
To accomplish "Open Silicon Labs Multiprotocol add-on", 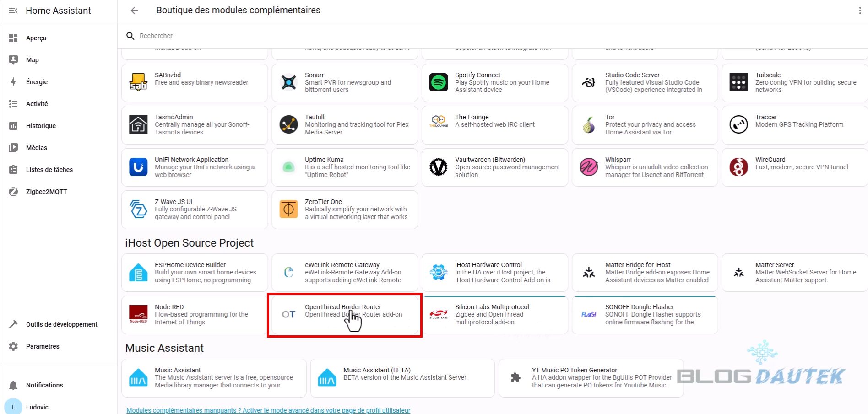I will point(494,315).
